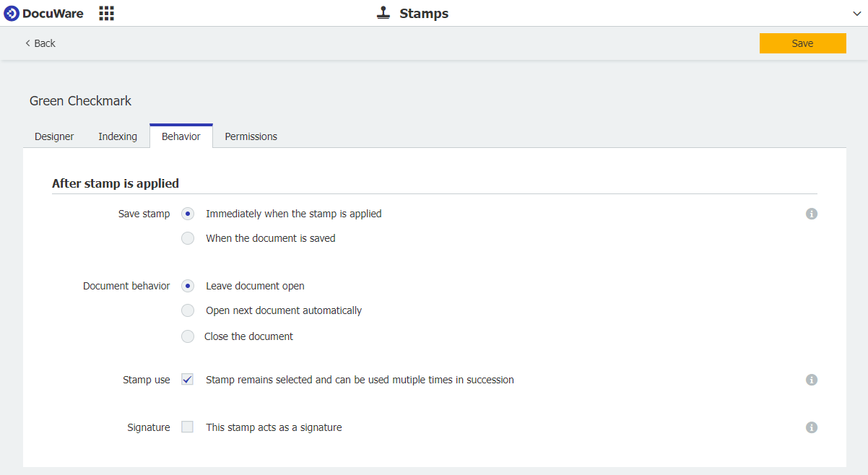Choose 'When the document is saved' option
The height and width of the screenshot is (475, 868).
[x=188, y=238]
